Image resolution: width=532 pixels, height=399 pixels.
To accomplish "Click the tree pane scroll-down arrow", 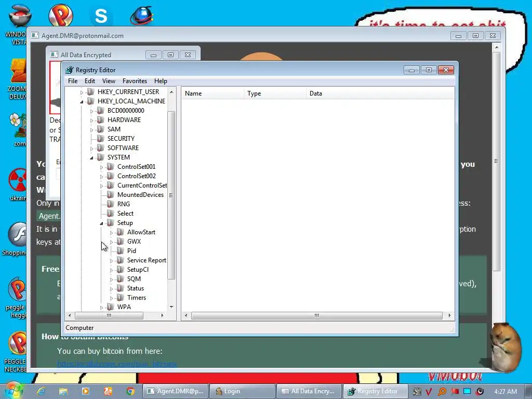I will tap(171, 307).
